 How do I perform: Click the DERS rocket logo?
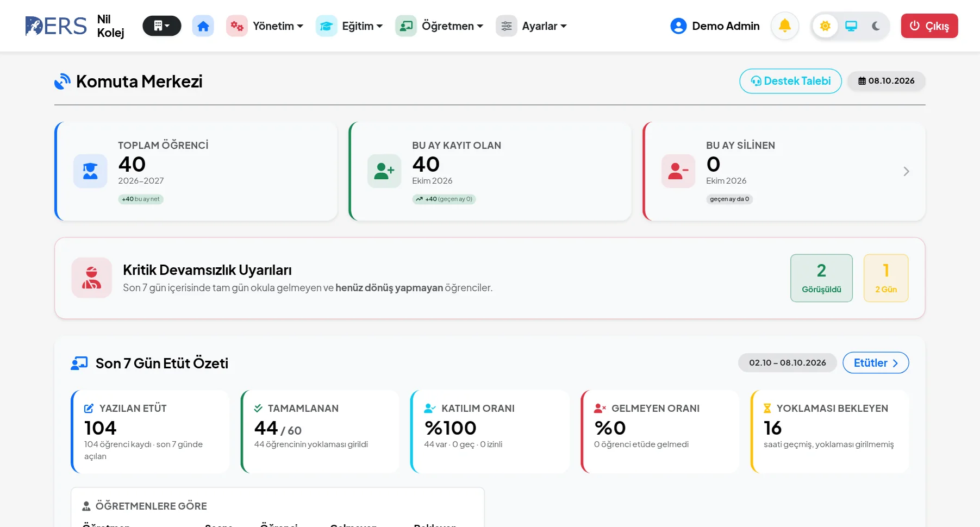[x=55, y=26]
